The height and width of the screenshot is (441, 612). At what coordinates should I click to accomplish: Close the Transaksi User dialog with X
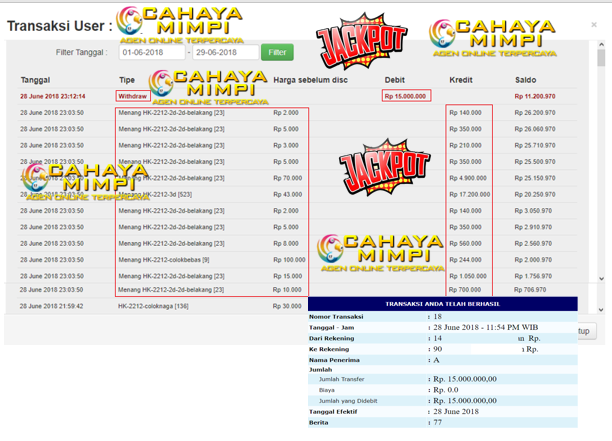594,25
